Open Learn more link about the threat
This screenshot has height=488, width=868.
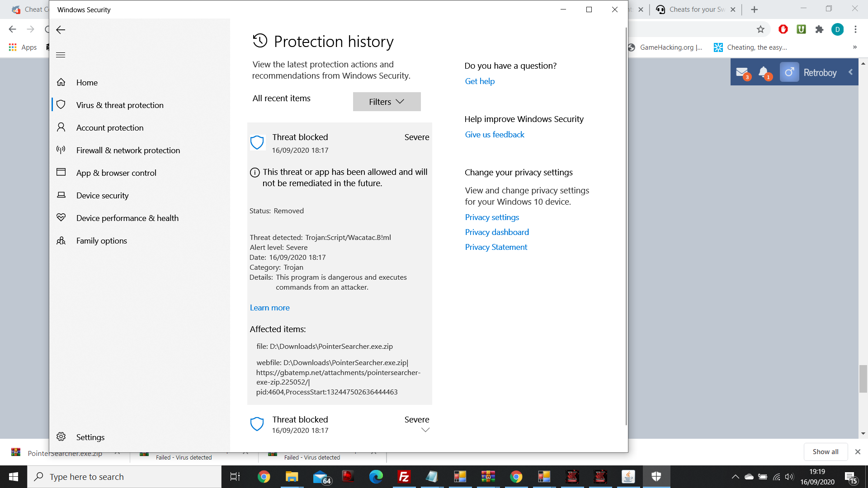pos(269,308)
